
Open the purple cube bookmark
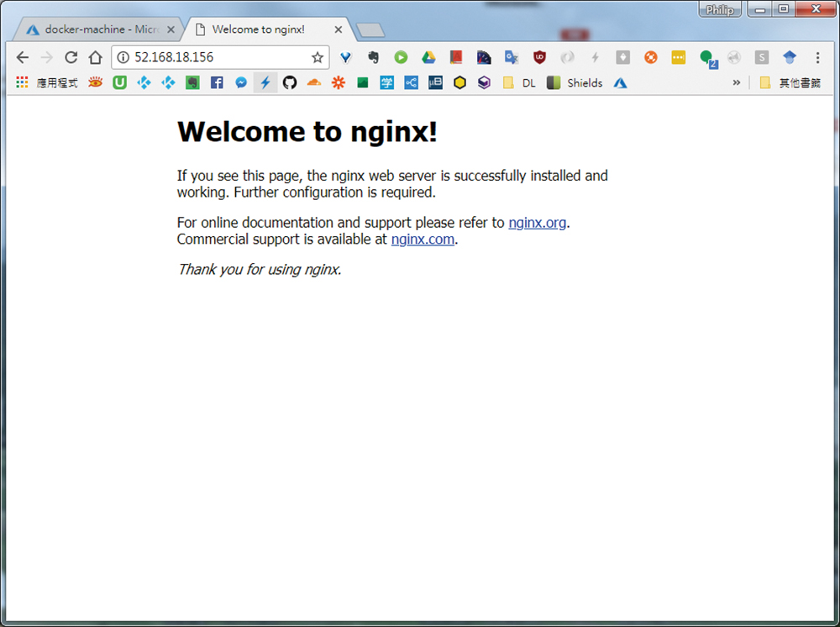484,82
